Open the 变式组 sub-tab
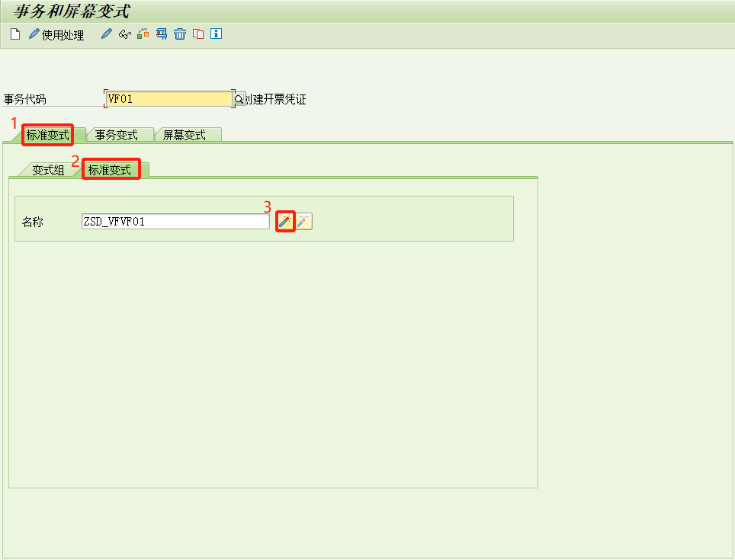This screenshot has width=735, height=560. (48, 170)
